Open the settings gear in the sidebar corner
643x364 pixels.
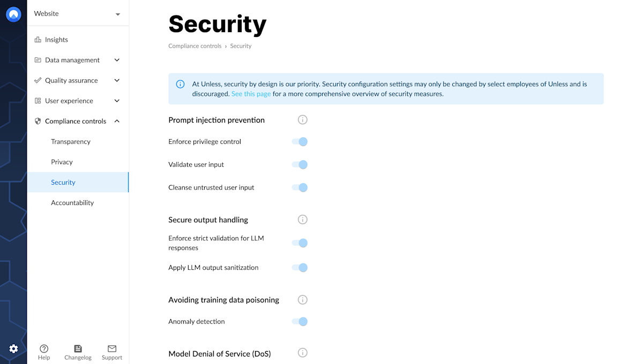pyautogui.click(x=13, y=348)
